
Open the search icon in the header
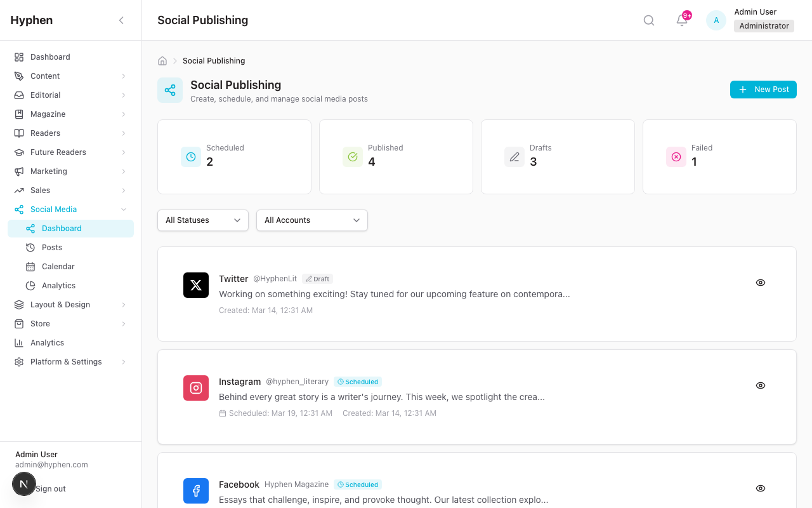tap(648, 20)
